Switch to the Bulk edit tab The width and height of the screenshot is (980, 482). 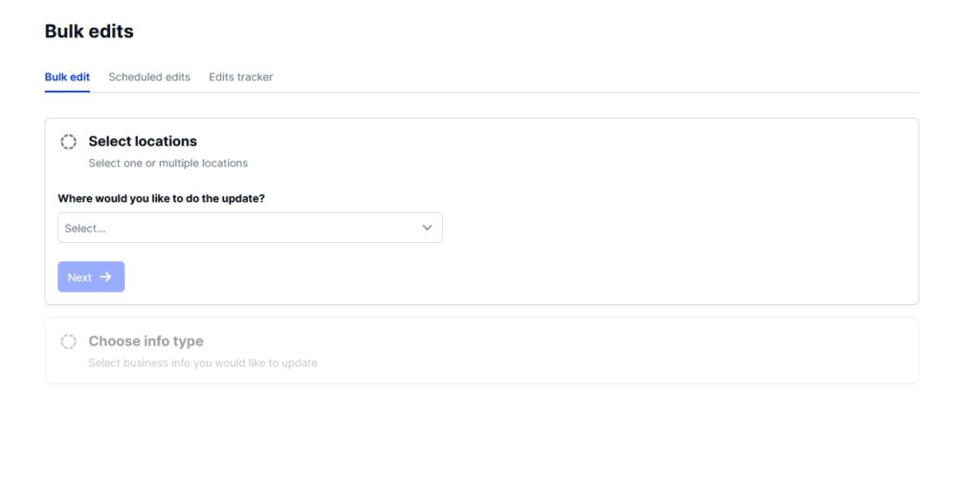tap(67, 77)
